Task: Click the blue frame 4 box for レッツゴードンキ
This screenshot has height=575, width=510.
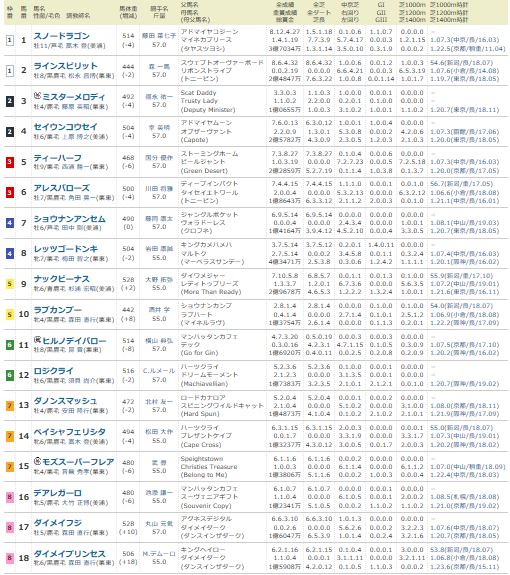Action: tap(10, 253)
